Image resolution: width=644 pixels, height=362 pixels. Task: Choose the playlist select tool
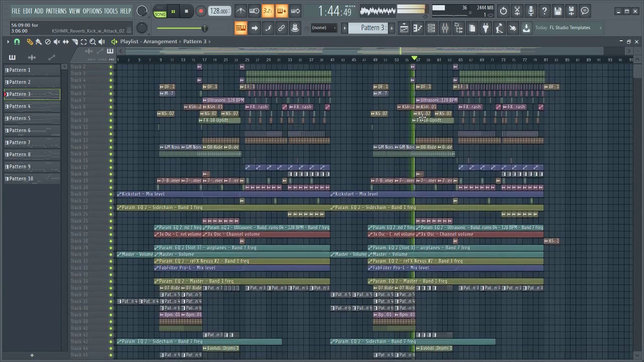pyautogui.click(x=84, y=42)
